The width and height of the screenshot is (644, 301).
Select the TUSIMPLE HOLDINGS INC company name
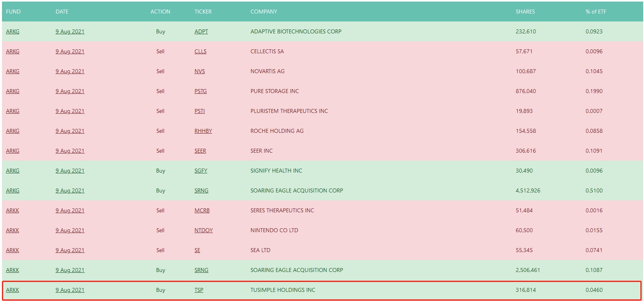tap(283, 290)
